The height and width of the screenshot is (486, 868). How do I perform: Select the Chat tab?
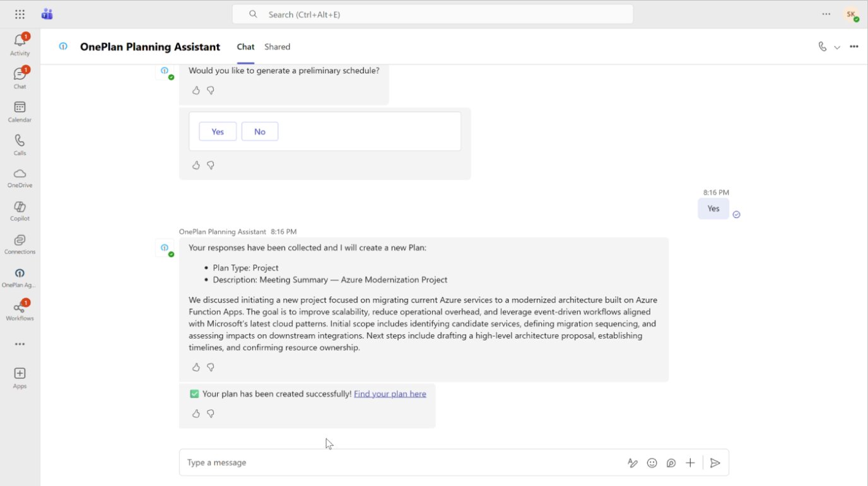coord(245,47)
